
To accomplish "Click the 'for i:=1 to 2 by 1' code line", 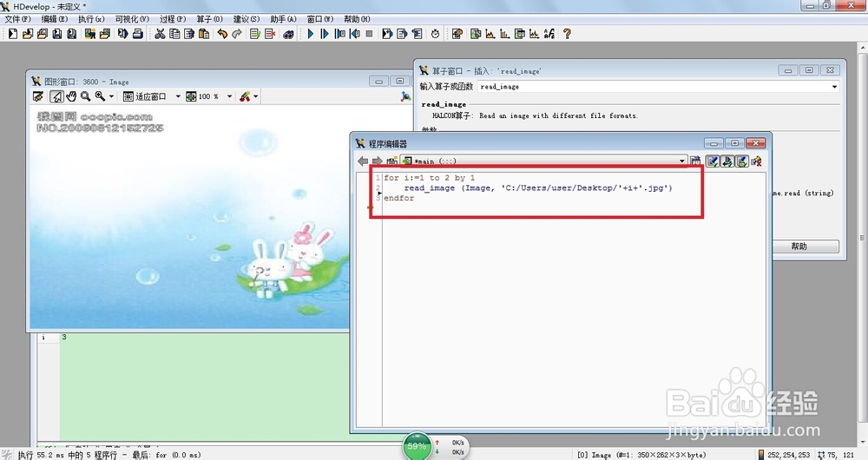I will click(x=430, y=178).
